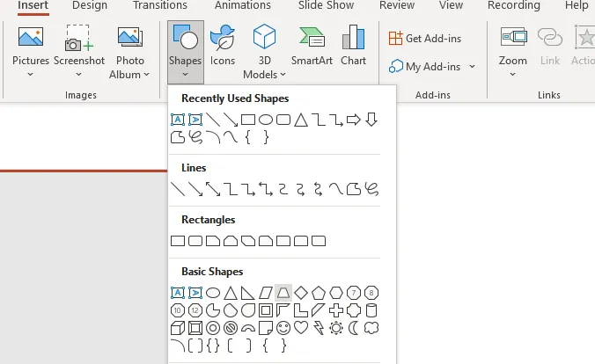The image size is (595, 364).
Task: Click the Get Add-ins button
Action: tap(425, 38)
